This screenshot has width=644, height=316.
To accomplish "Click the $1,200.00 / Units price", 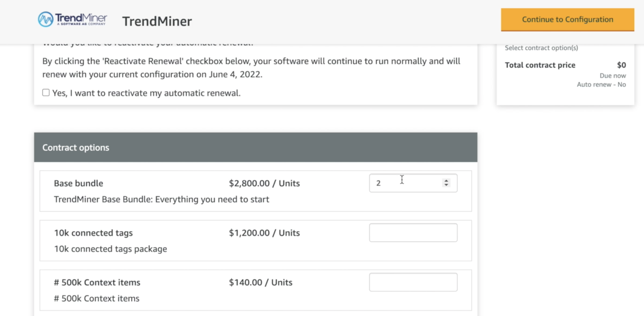I will coord(264,233).
